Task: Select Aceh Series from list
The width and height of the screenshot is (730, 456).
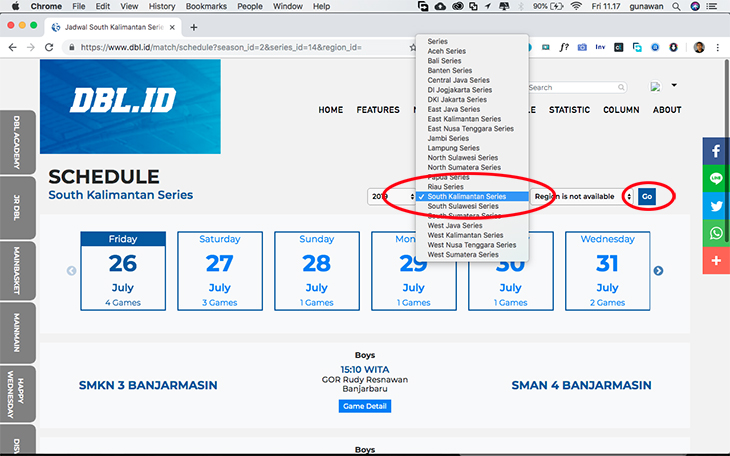Action: 446,51
